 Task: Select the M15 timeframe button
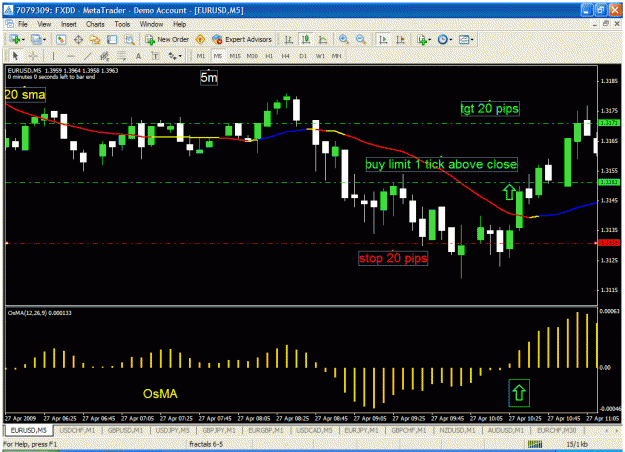(x=235, y=56)
